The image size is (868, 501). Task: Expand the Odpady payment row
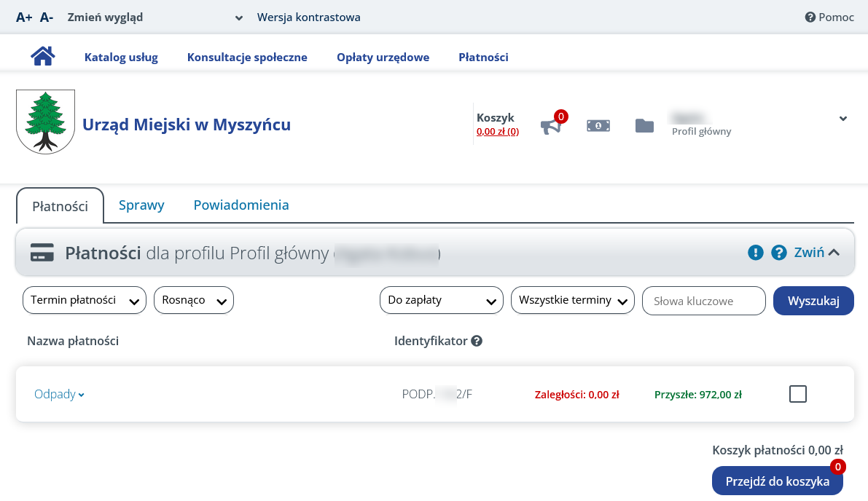(59, 394)
